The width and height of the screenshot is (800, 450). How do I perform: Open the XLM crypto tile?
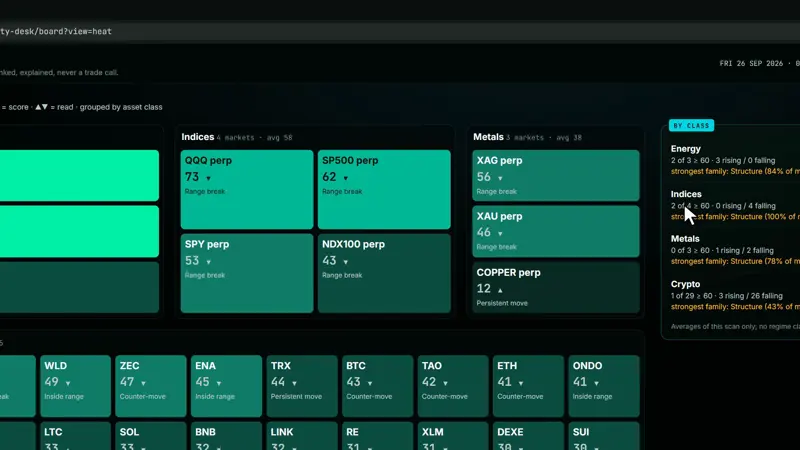(x=453, y=436)
